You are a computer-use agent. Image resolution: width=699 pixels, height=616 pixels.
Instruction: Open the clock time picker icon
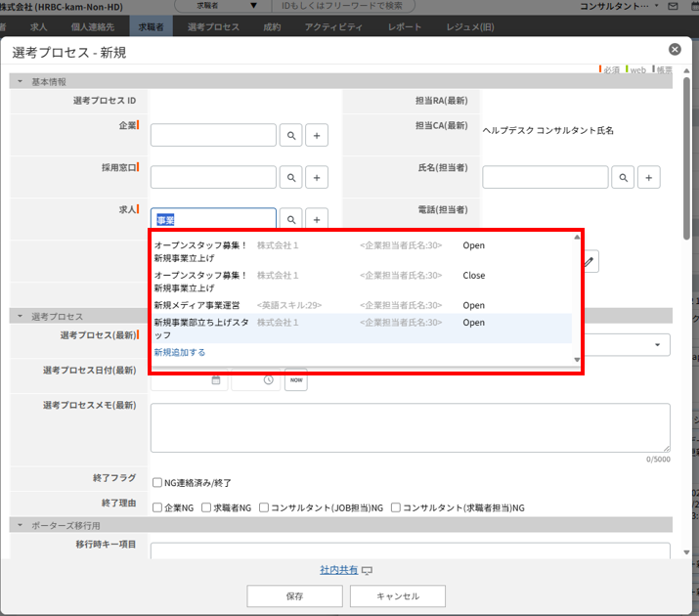267,380
